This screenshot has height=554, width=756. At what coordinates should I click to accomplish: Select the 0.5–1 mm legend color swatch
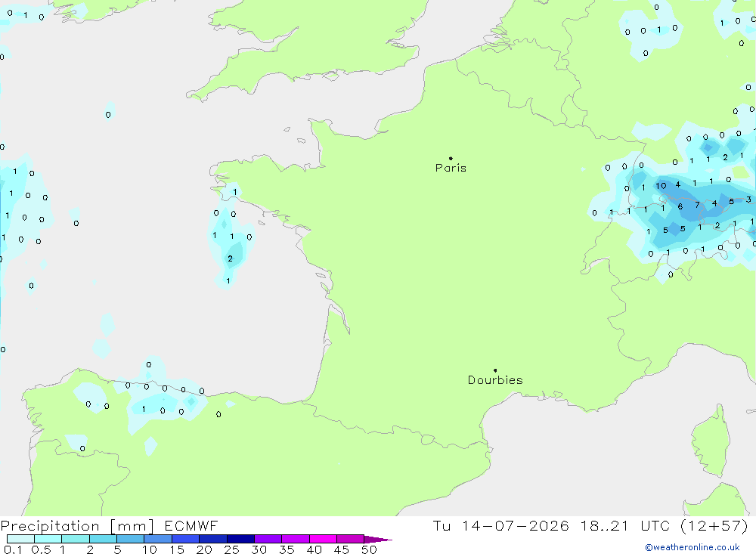pyautogui.click(x=48, y=539)
